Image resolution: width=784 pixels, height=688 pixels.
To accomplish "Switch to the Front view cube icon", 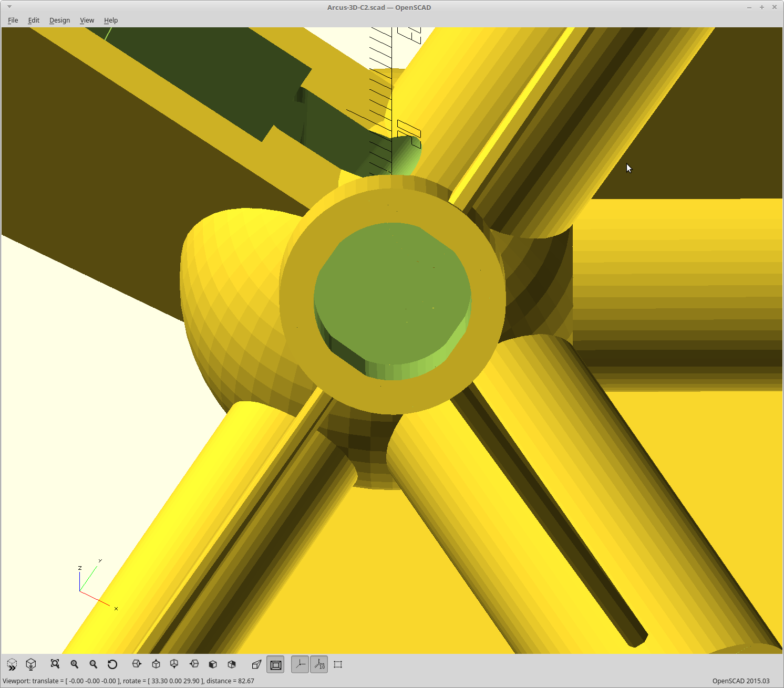I will (x=213, y=664).
